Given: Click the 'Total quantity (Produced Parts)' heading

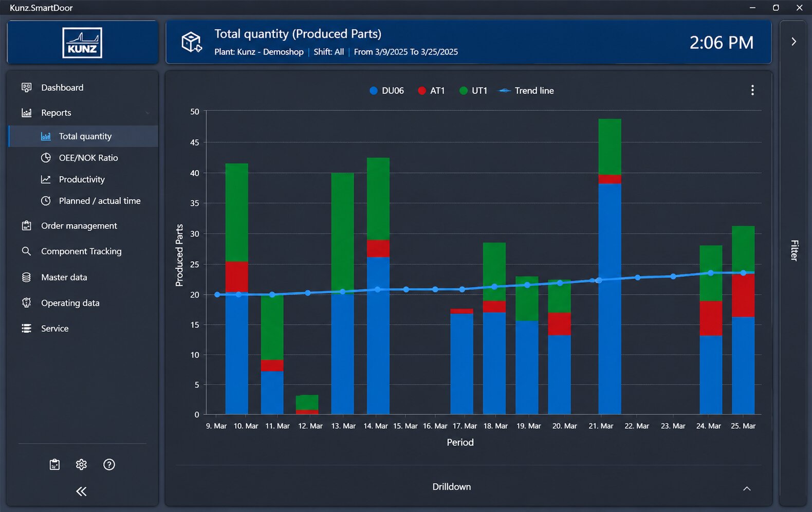Looking at the screenshot, I should [x=298, y=34].
